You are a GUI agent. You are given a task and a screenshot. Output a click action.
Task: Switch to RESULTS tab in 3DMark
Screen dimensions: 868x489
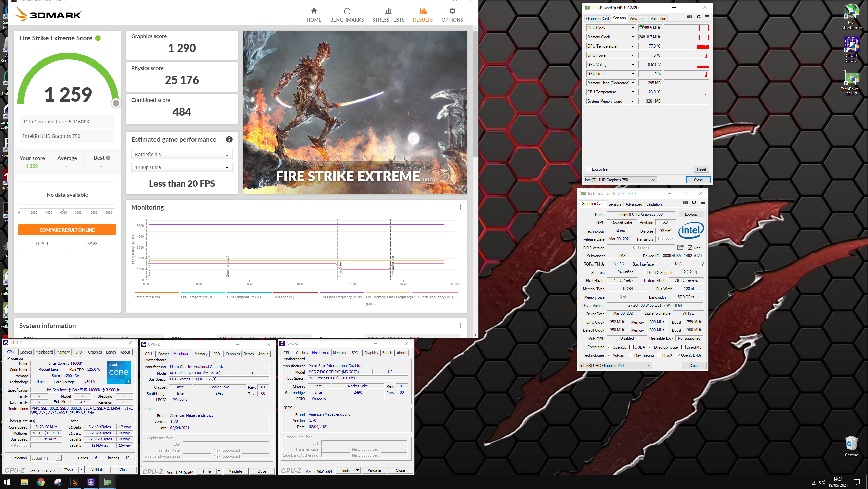click(x=423, y=15)
